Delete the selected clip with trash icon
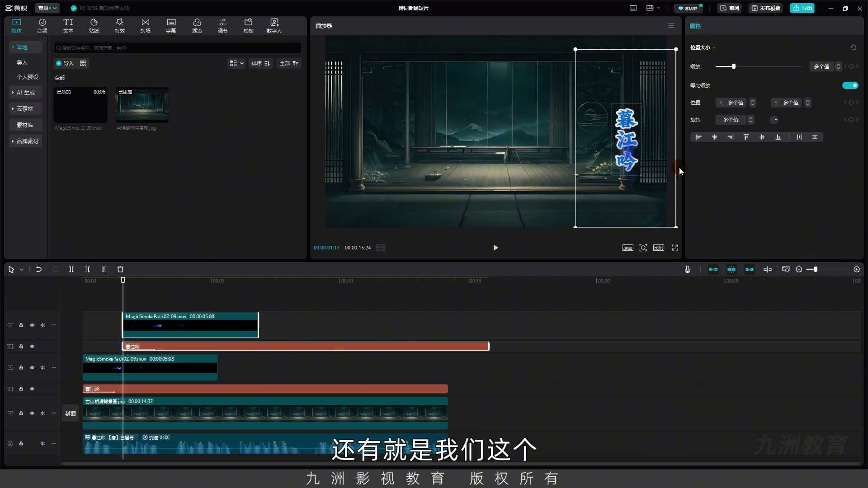 coord(120,269)
